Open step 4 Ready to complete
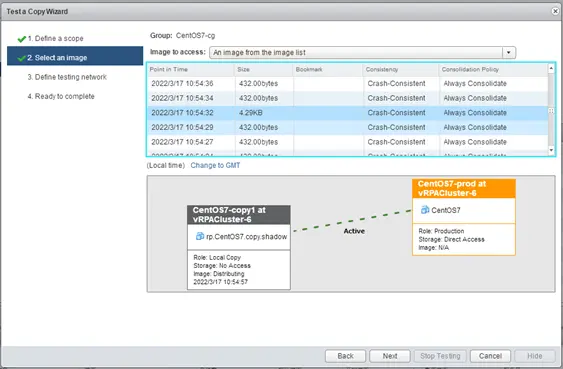563x369 pixels. pyautogui.click(x=61, y=96)
